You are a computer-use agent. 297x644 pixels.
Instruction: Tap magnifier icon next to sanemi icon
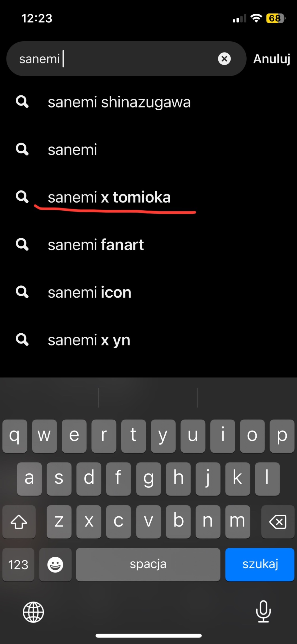(22, 292)
